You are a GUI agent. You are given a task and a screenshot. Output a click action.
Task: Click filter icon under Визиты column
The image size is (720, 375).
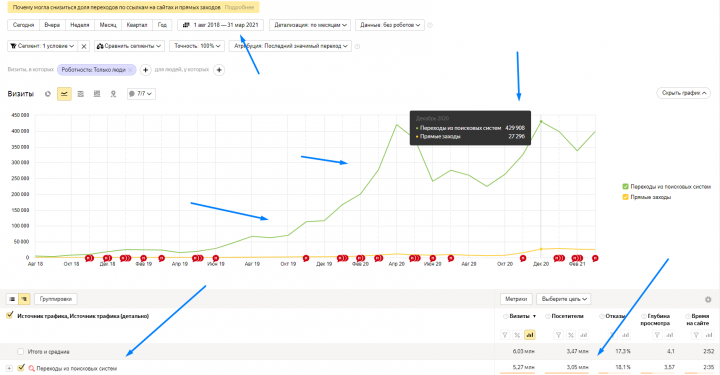(505, 335)
